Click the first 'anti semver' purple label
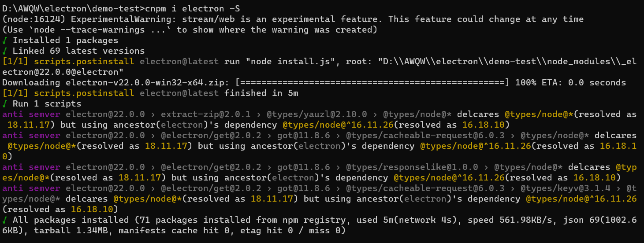This screenshot has width=644, height=243. pyautogui.click(x=31, y=114)
